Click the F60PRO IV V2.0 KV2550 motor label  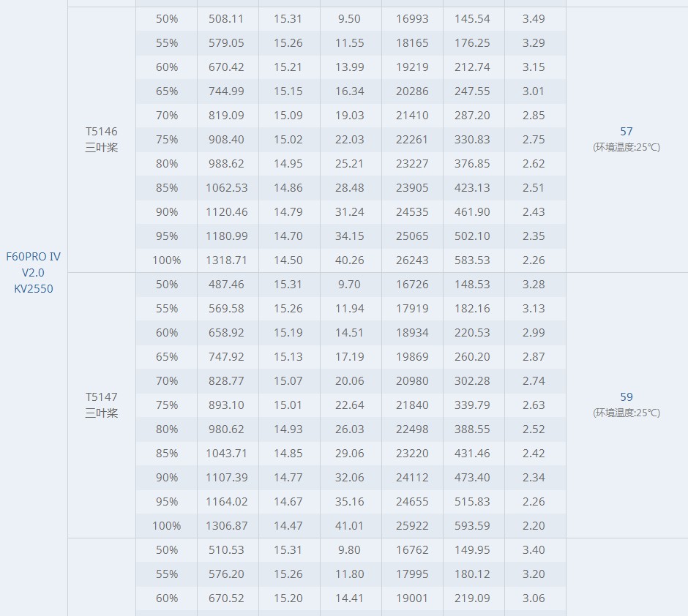(34, 272)
